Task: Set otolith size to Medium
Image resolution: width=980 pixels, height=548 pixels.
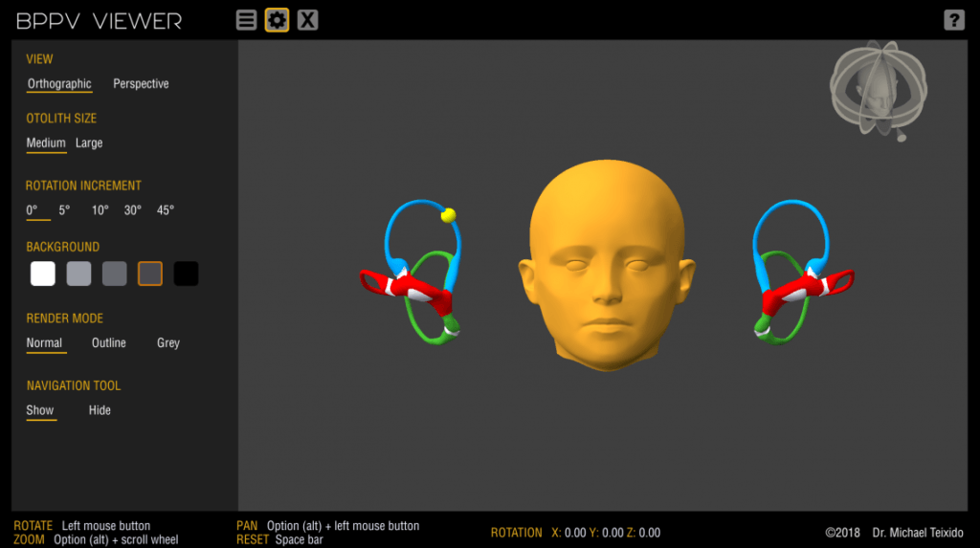Action: pyautogui.click(x=46, y=143)
